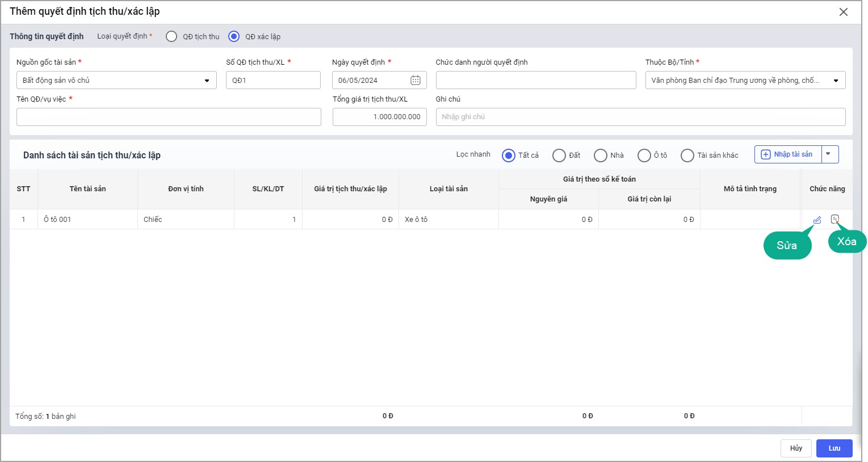This screenshot has width=868, height=462.
Task: Choose the Tất cả quick filter
Action: click(509, 156)
